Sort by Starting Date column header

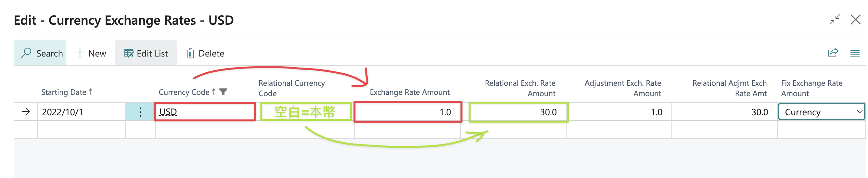(x=64, y=92)
